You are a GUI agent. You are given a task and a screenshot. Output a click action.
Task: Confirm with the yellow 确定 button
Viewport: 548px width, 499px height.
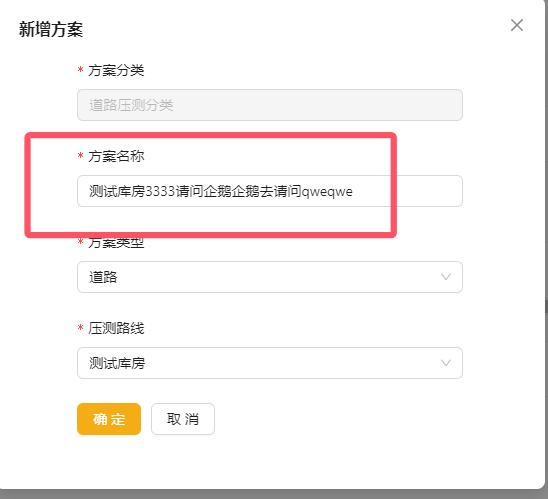[x=109, y=419]
